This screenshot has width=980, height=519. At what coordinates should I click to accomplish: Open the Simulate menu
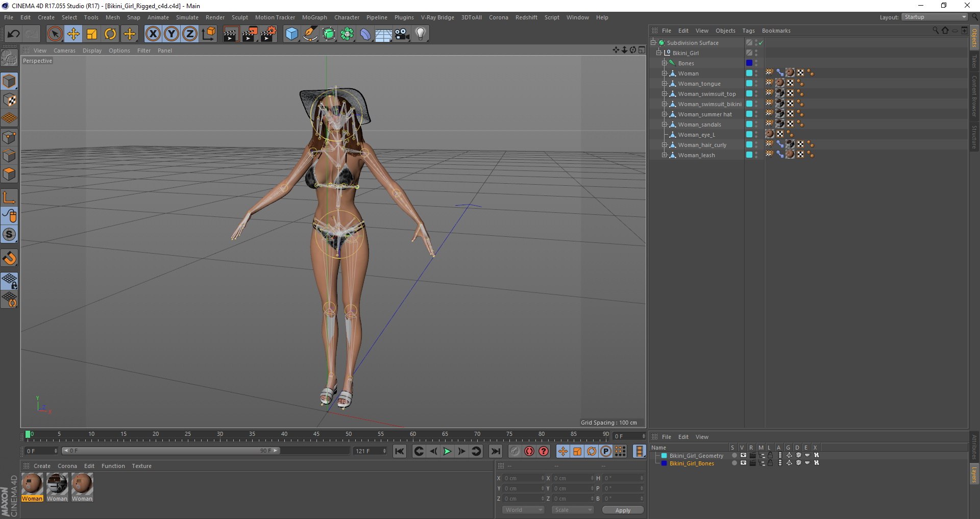[187, 17]
